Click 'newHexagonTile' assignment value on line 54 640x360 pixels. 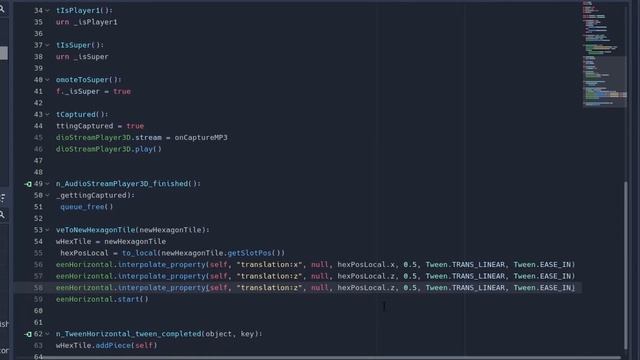135,242
